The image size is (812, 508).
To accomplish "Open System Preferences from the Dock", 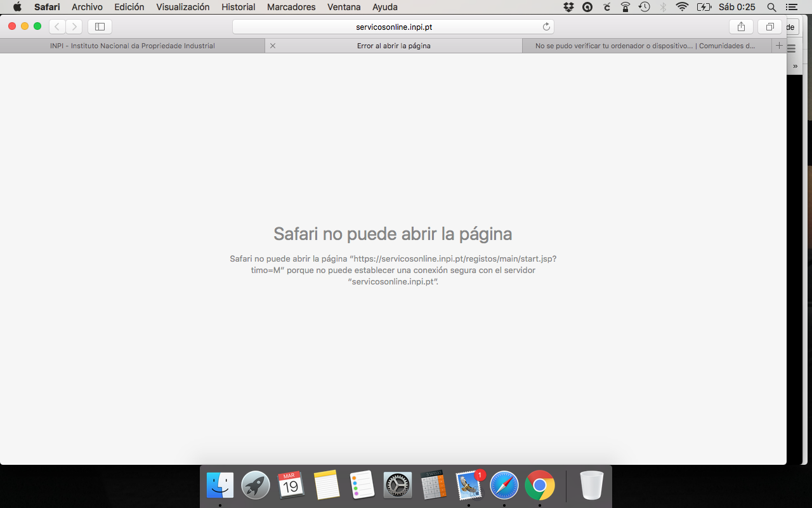I will point(398,486).
